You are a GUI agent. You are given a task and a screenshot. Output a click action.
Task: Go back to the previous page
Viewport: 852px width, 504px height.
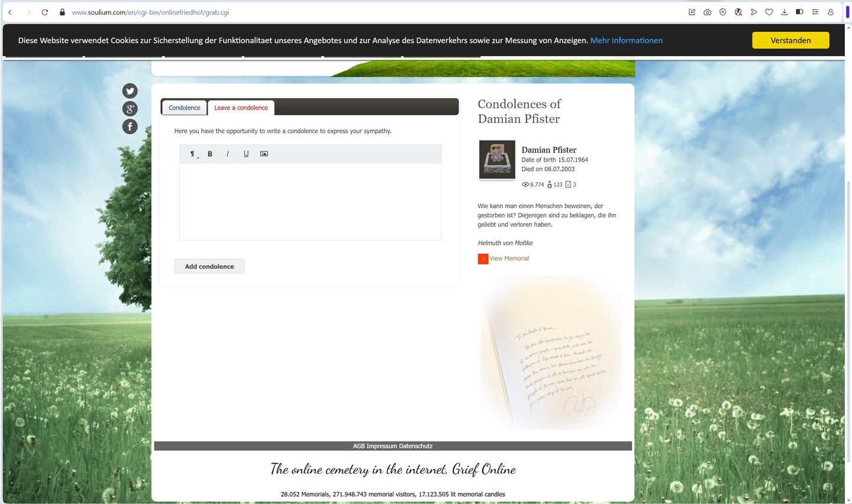tap(10, 12)
